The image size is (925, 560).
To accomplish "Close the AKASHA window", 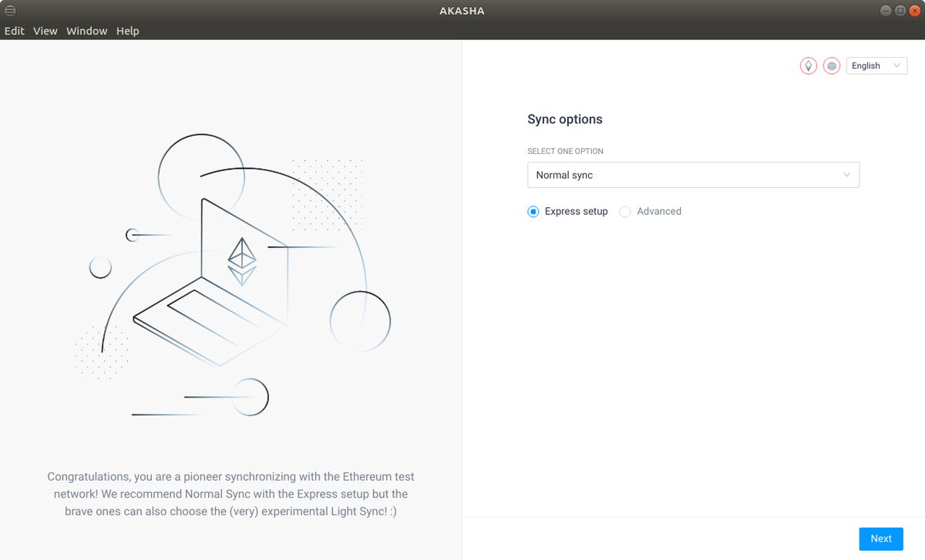I will click(x=913, y=10).
